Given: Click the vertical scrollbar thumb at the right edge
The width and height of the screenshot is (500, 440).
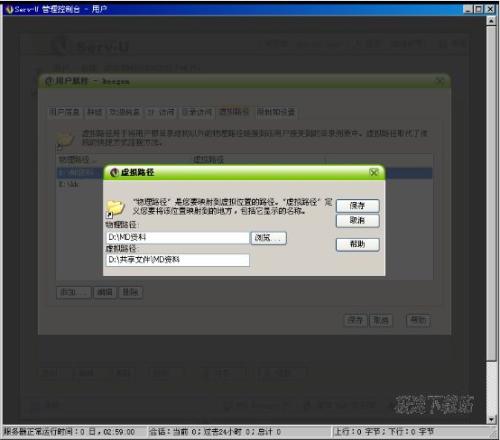Looking at the screenshot, I should (491, 193).
